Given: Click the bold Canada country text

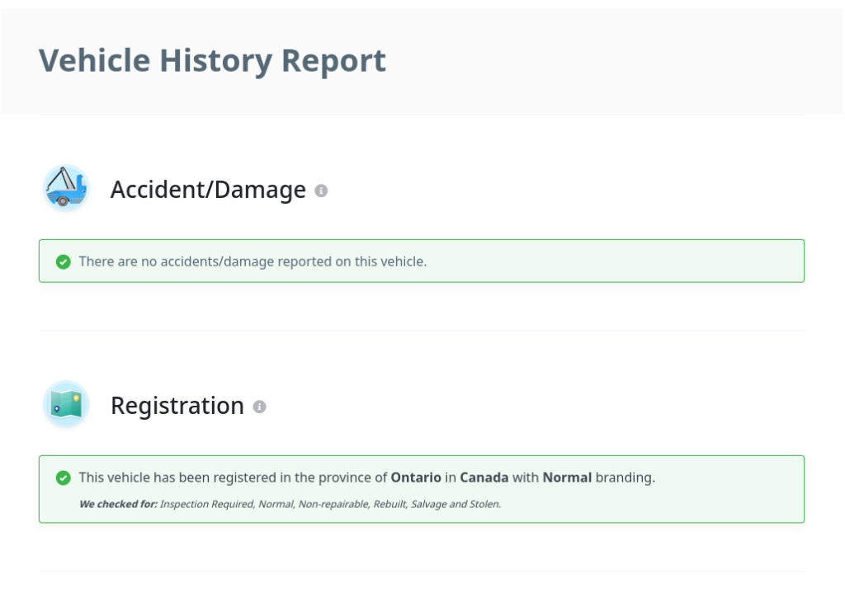Looking at the screenshot, I should (x=484, y=477).
